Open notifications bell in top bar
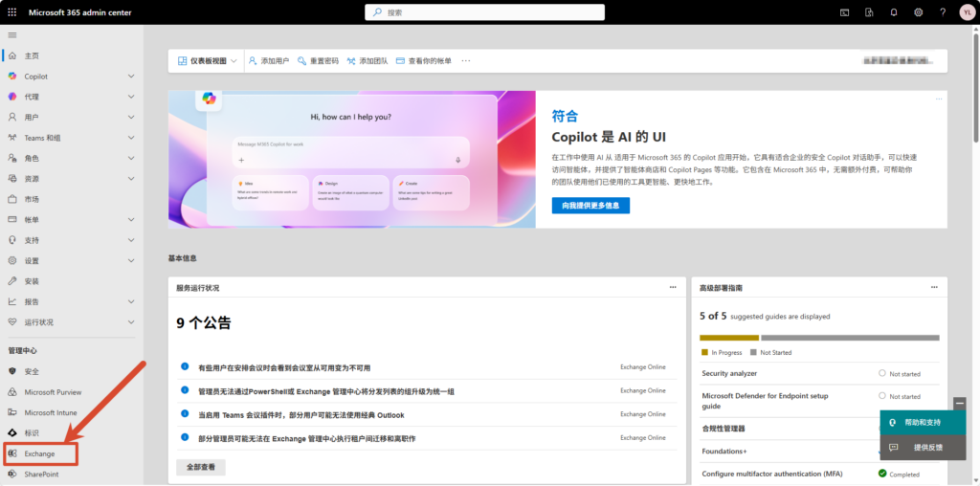 (x=894, y=12)
